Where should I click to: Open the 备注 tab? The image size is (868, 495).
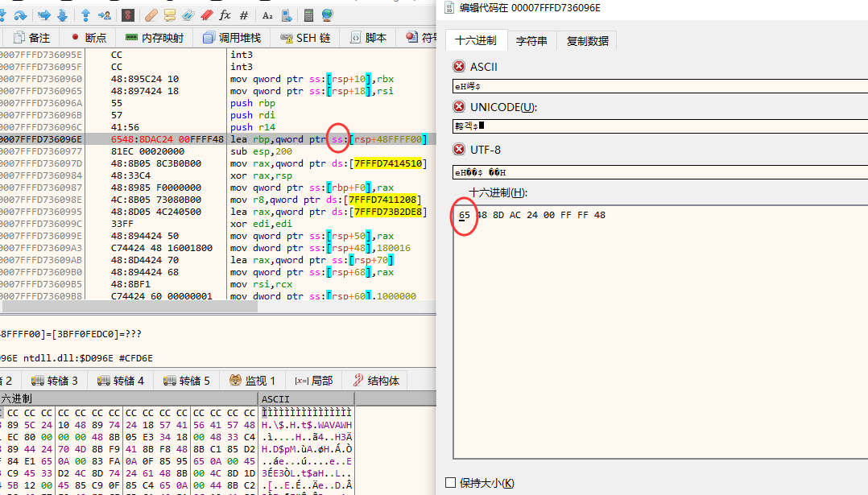click(x=32, y=38)
